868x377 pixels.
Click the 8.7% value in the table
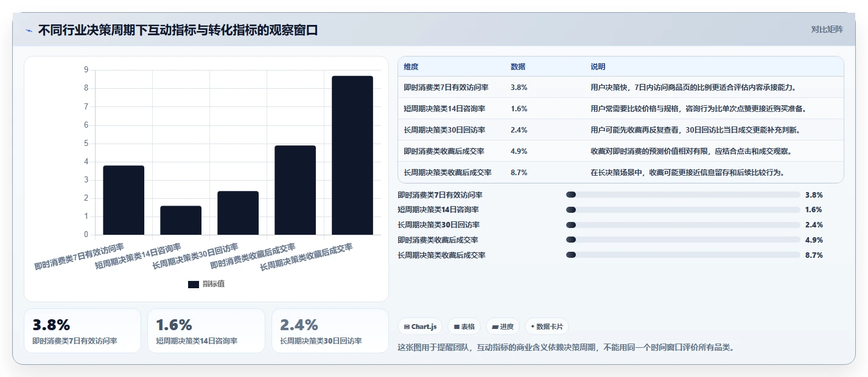(x=519, y=173)
